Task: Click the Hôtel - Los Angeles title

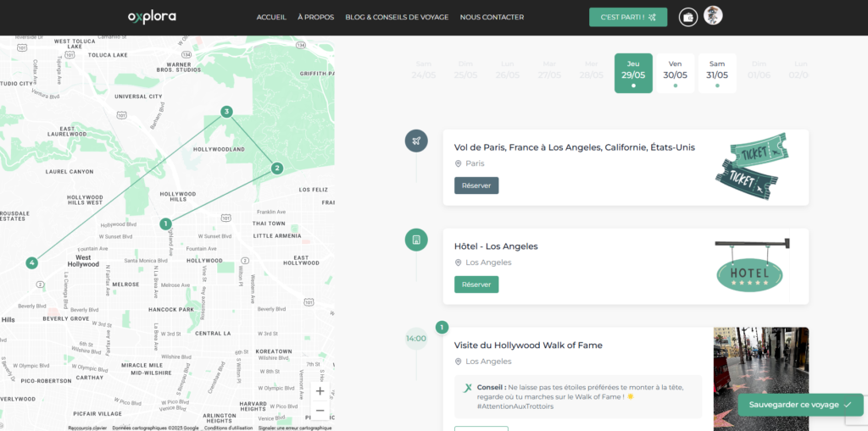Action: [496, 246]
